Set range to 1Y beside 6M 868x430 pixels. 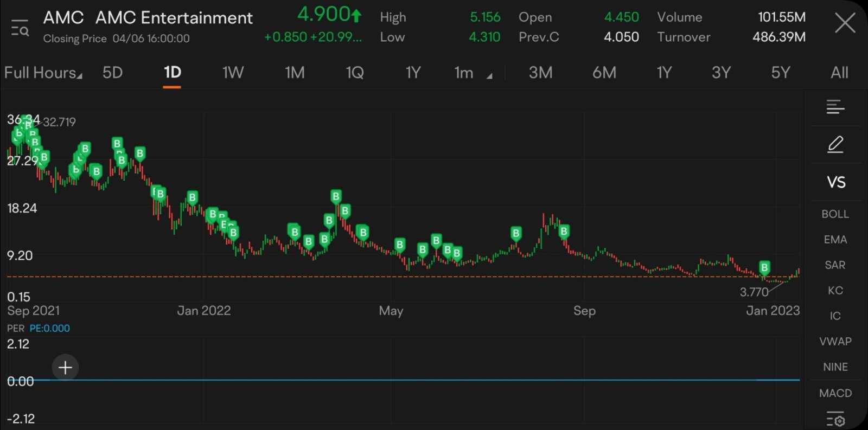click(665, 73)
